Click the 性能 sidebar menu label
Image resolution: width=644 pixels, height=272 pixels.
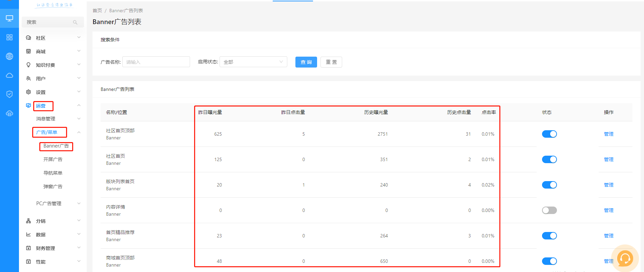pyautogui.click(x=41, y=262)
